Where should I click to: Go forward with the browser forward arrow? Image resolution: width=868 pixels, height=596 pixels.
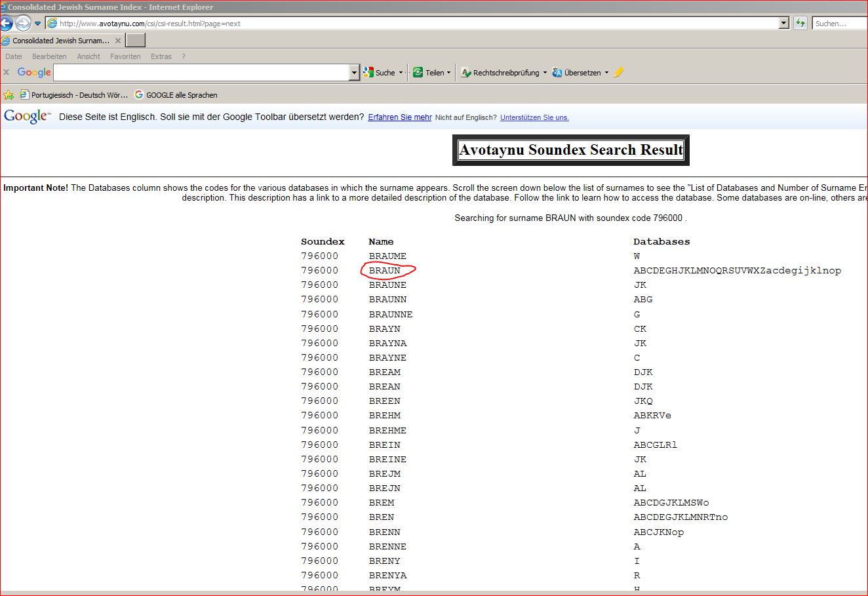point(23,24)
